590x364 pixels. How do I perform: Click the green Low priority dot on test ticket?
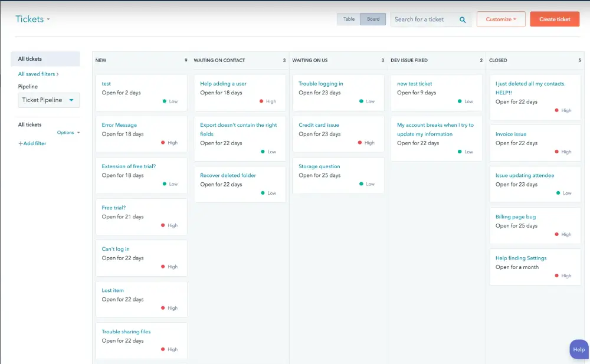(x=165, y=101)
